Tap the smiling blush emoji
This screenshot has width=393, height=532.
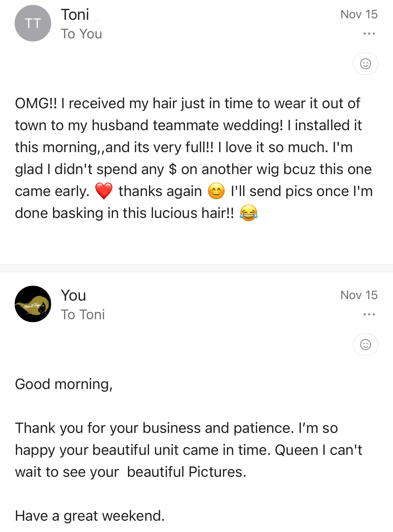[x=216, y=191]
